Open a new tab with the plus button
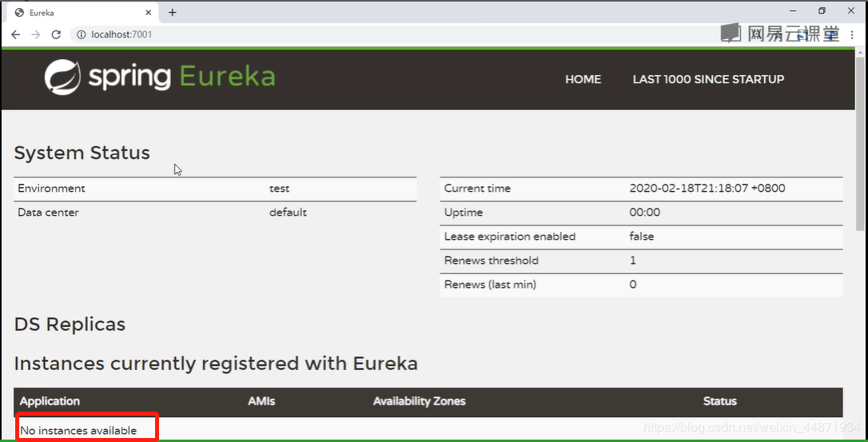 click(172, 12)
